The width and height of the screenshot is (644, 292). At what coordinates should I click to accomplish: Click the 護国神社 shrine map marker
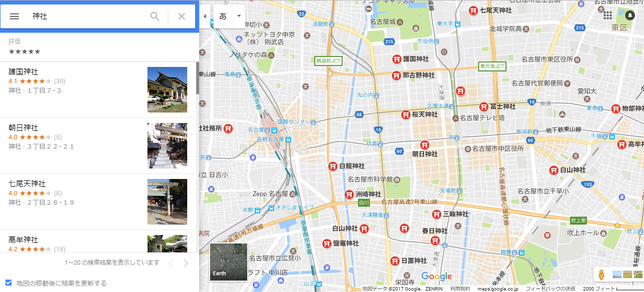click(397, 59)
